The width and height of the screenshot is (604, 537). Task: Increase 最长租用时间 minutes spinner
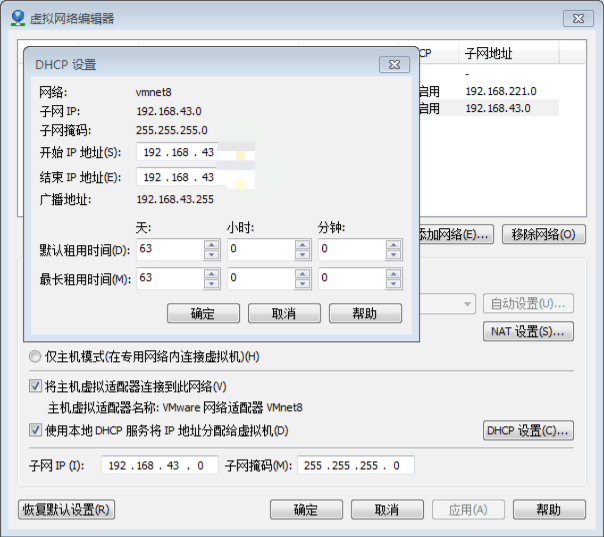click(395, 273)
